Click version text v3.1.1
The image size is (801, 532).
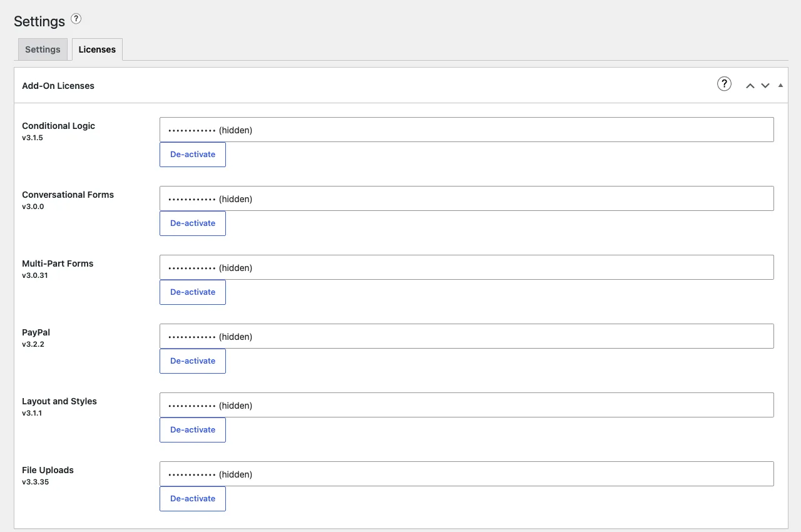[32, 413]
